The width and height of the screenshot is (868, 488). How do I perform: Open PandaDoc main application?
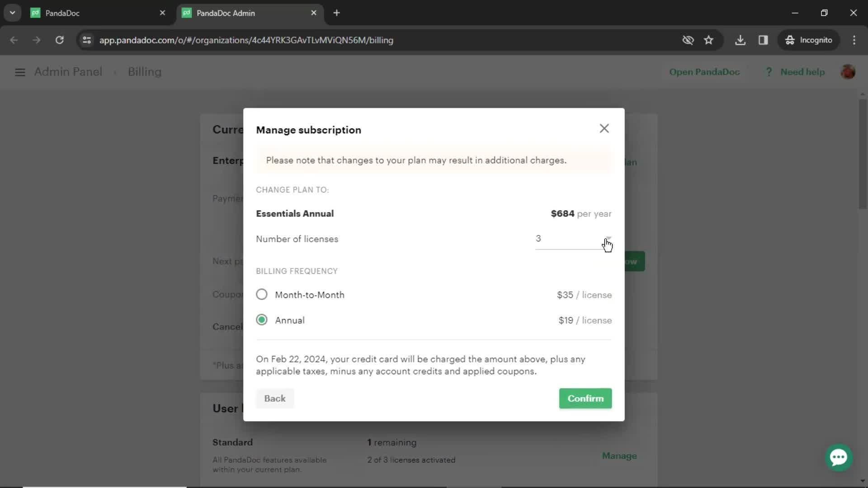[705, 71]
